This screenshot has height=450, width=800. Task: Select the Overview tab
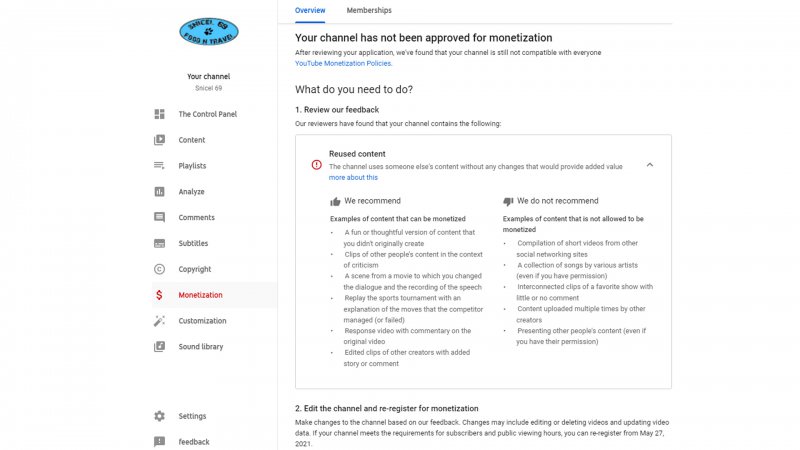(310, 10)
